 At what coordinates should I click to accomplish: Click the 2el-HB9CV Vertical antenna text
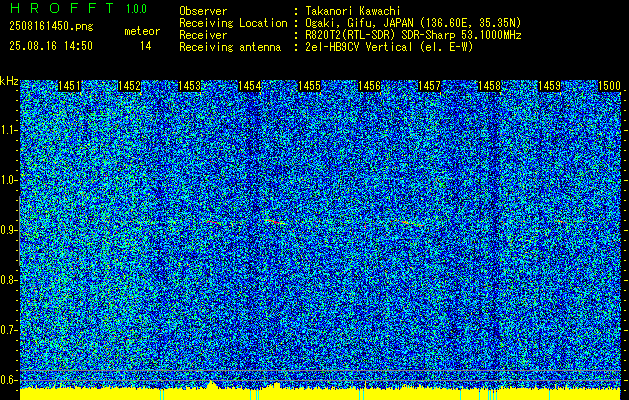pos(389,47)
